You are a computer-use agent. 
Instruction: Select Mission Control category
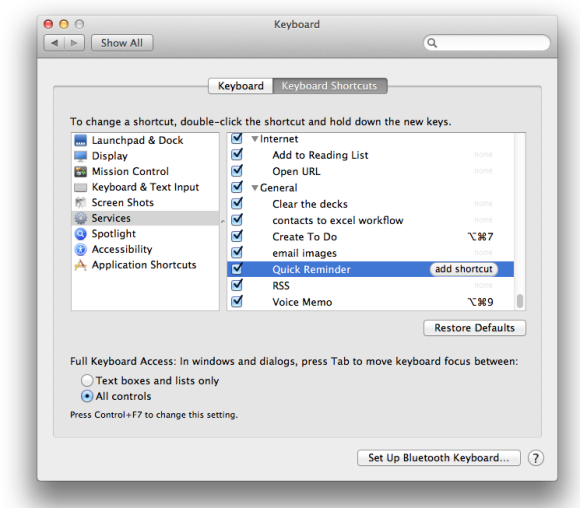click(145, 172)
